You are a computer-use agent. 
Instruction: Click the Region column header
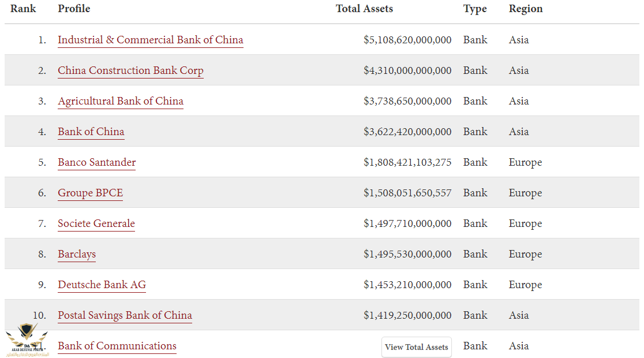tap(526, 9)
